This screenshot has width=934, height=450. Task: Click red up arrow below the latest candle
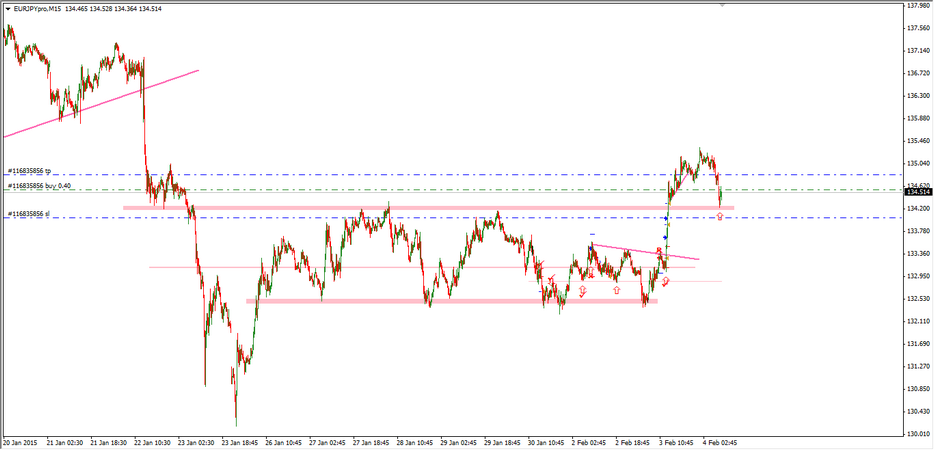(x=720, y=217)
